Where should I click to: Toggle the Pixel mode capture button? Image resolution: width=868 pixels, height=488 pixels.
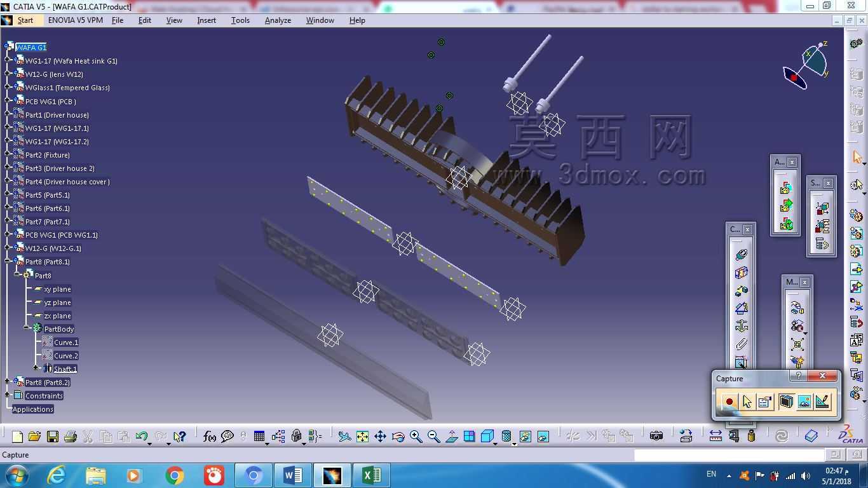point(804,402)
